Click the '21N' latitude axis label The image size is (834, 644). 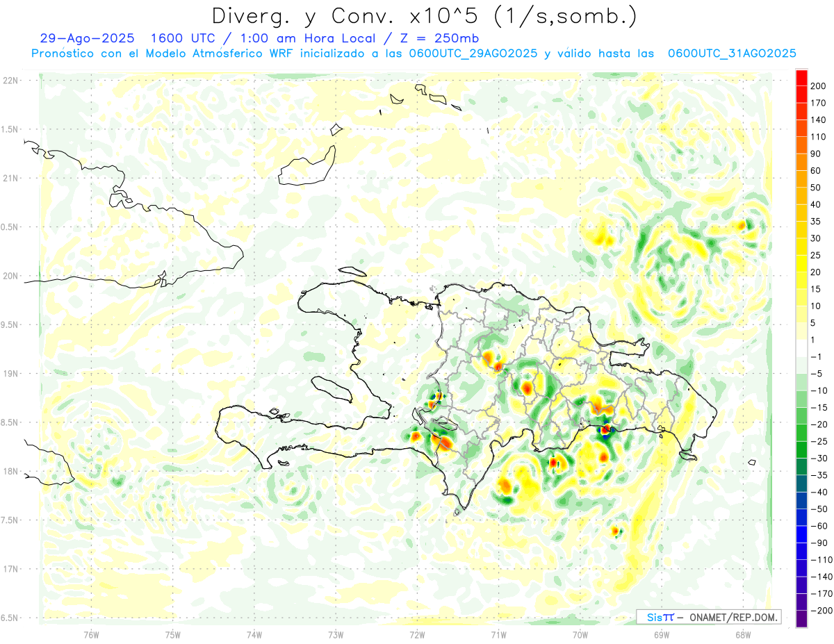(10, 179)
